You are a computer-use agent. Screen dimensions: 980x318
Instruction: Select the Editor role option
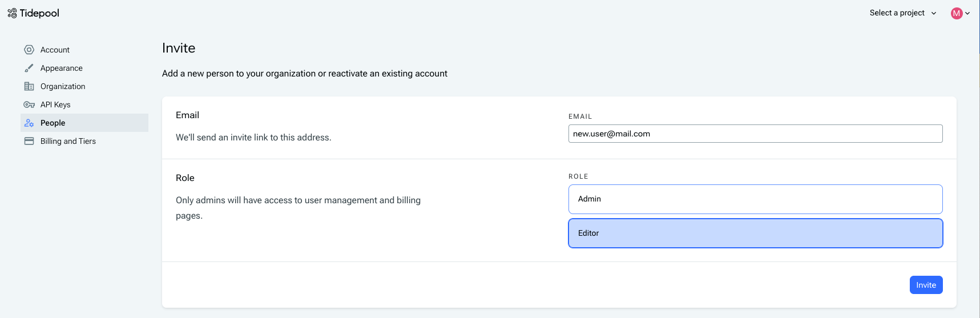[755, 234]
